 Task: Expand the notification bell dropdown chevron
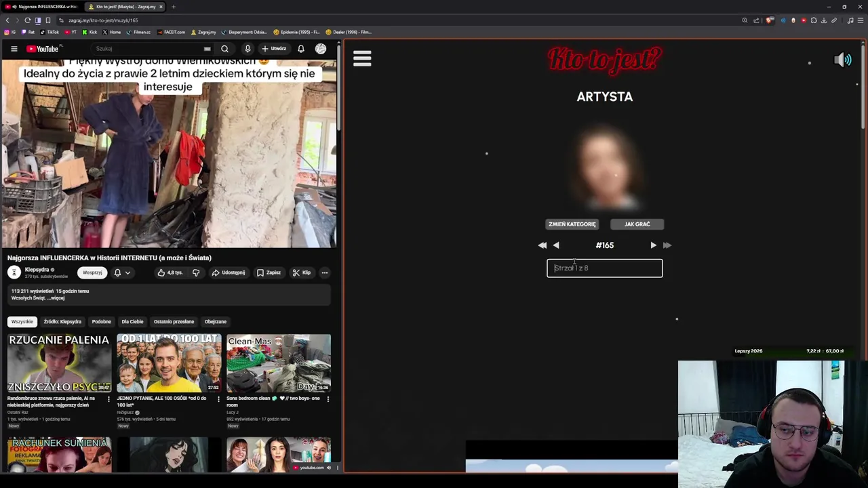coord(127,272)
